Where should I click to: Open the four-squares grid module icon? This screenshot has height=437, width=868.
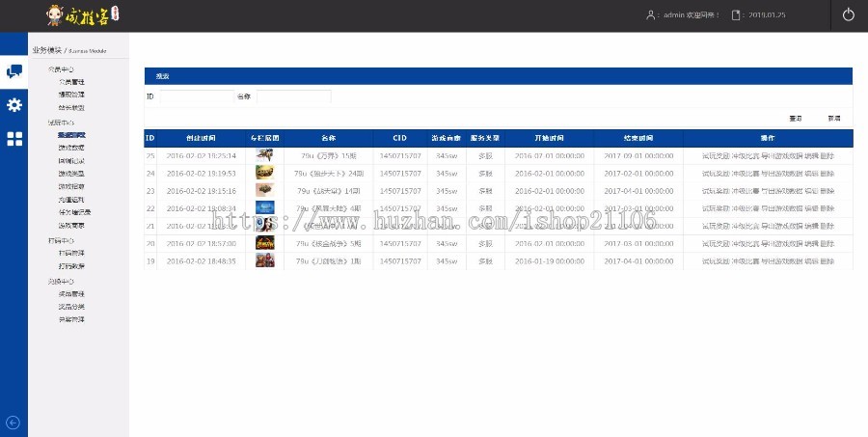pyautogui.click(x=14, y=139)
